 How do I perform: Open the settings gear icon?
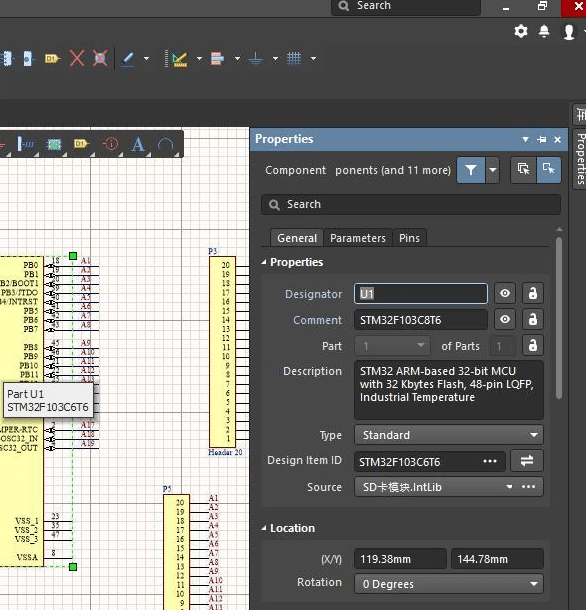[x=521, y=31]
